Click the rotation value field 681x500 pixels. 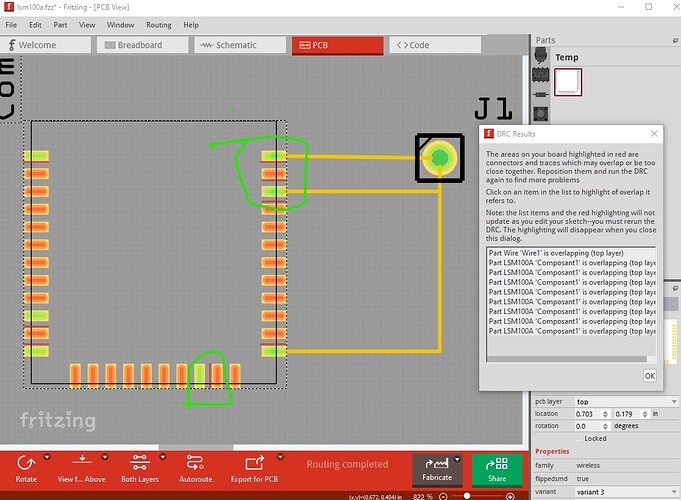coord(588,426)
